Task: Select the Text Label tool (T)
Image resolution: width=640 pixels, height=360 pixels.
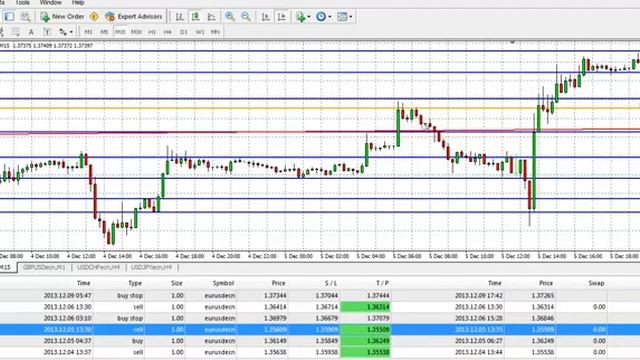Action: tap(47, 32)
